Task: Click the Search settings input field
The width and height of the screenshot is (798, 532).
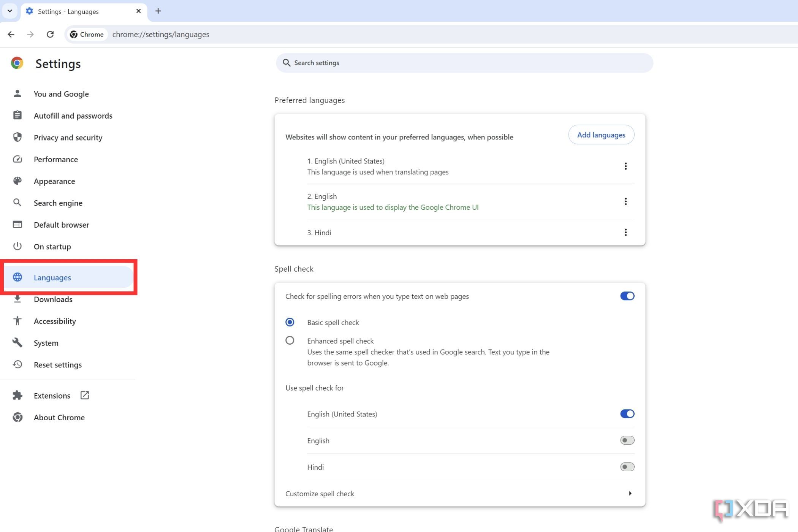Action: tap(464, 62)
